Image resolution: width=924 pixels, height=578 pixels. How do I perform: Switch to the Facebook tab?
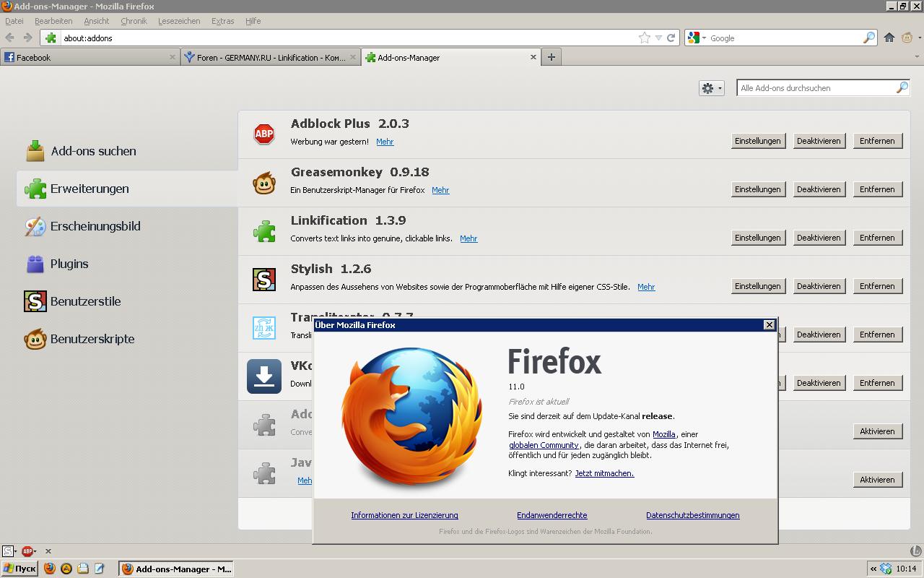click(90, 57)
